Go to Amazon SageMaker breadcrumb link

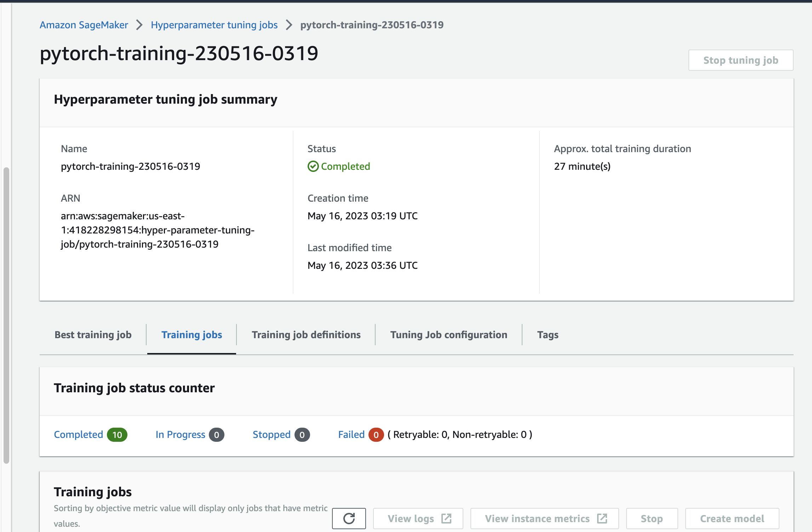point(84,25)
